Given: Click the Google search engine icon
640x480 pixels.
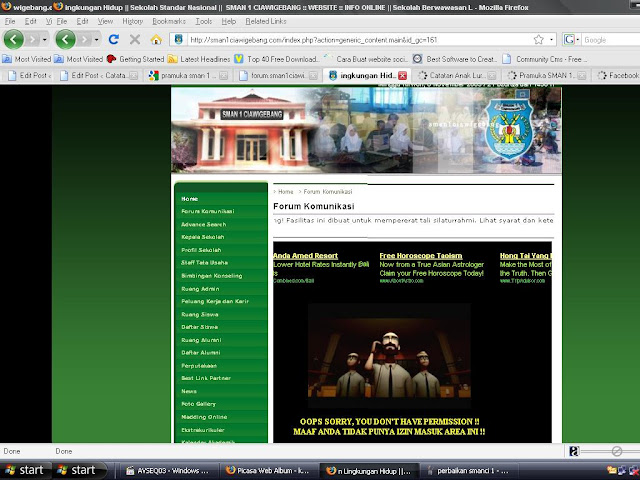Looking at the screenshot, I should pyautogui.click(x=569, y=40).
